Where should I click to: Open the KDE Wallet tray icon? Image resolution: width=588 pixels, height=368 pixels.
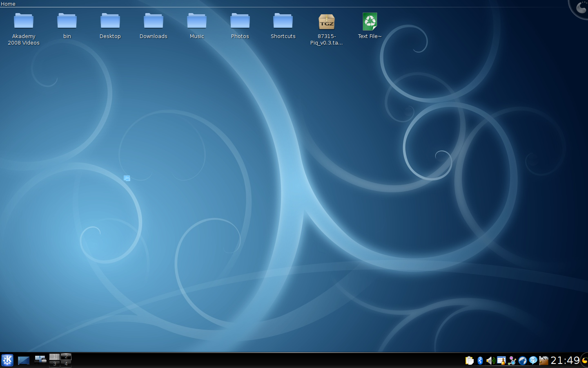click(544, 361)
